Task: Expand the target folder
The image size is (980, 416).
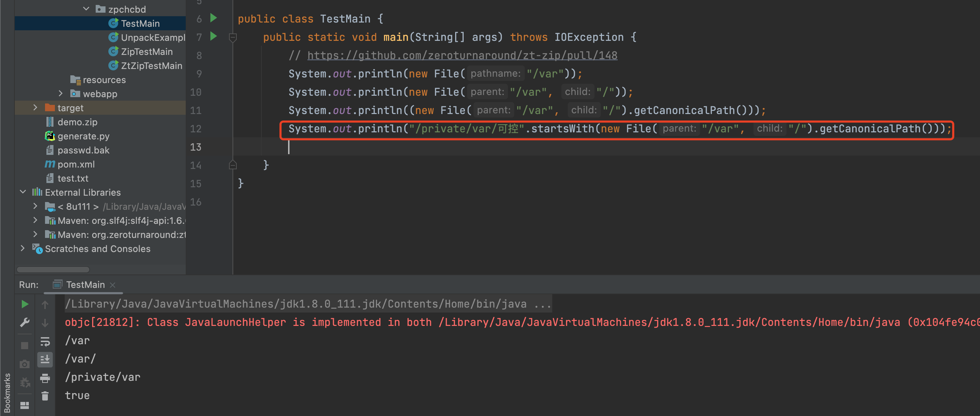Action: [x=35, y=108]
